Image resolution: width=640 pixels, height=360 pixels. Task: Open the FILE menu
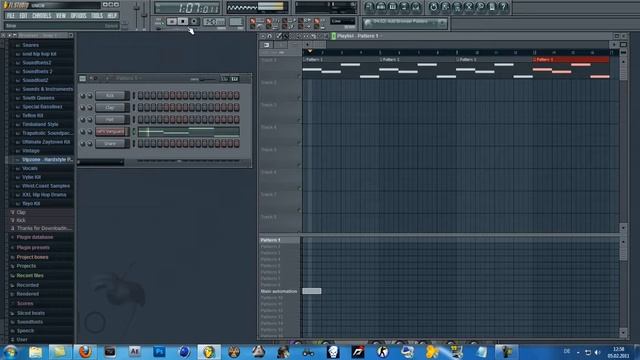[x=11, y=16]
